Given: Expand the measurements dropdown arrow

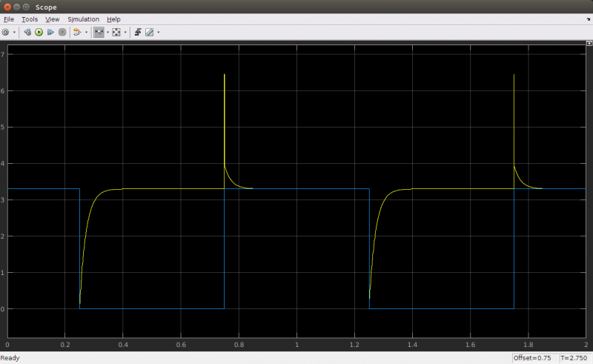Looking at the screenshot, I should [158, 33].
